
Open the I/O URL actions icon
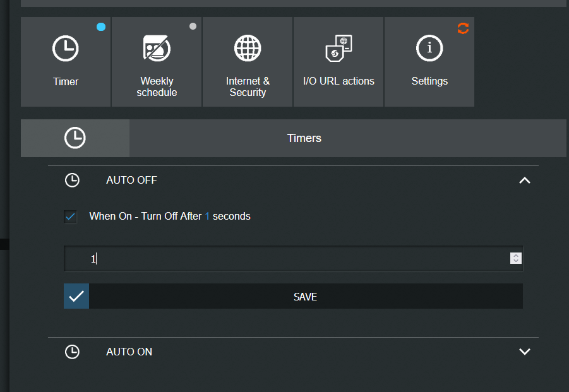pyautogui.click(x=338, y=48)
